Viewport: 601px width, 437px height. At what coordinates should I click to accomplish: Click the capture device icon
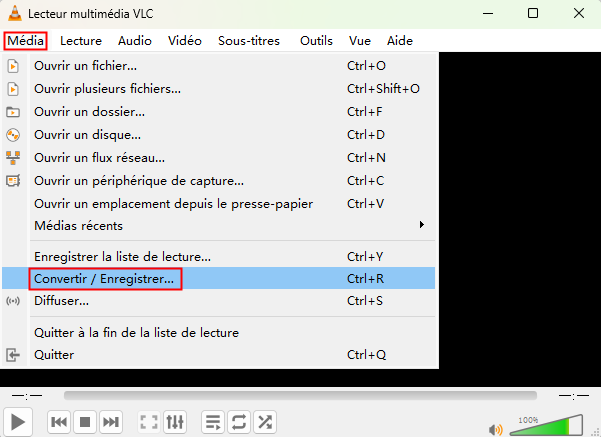point(13,181)
